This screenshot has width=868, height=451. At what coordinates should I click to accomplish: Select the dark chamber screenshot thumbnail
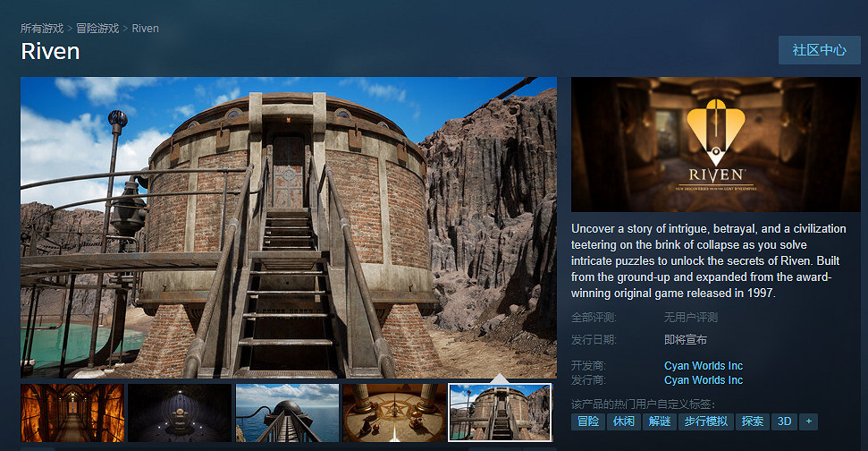pos(180,413)
